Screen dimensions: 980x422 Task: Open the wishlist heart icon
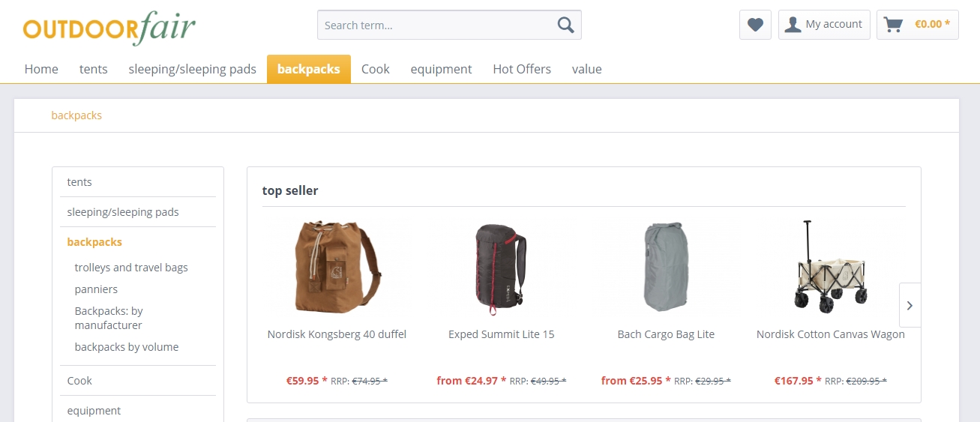pos(755,25)
